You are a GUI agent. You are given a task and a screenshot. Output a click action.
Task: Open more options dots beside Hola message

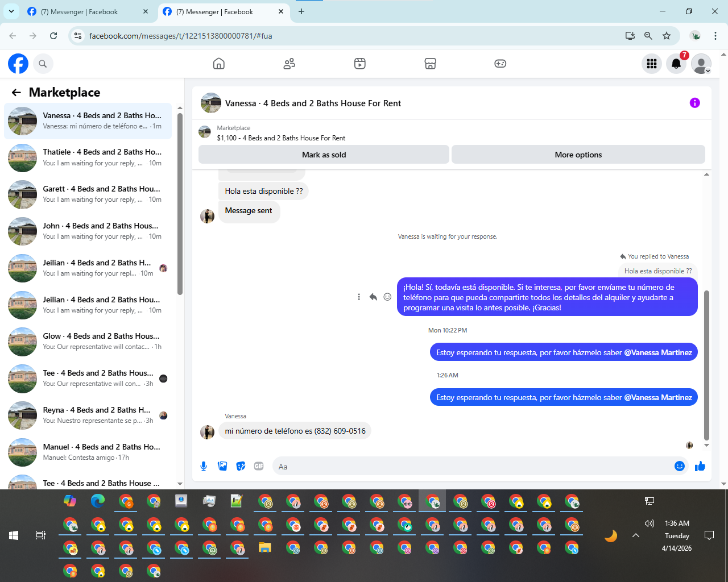(x=359, y=297)
